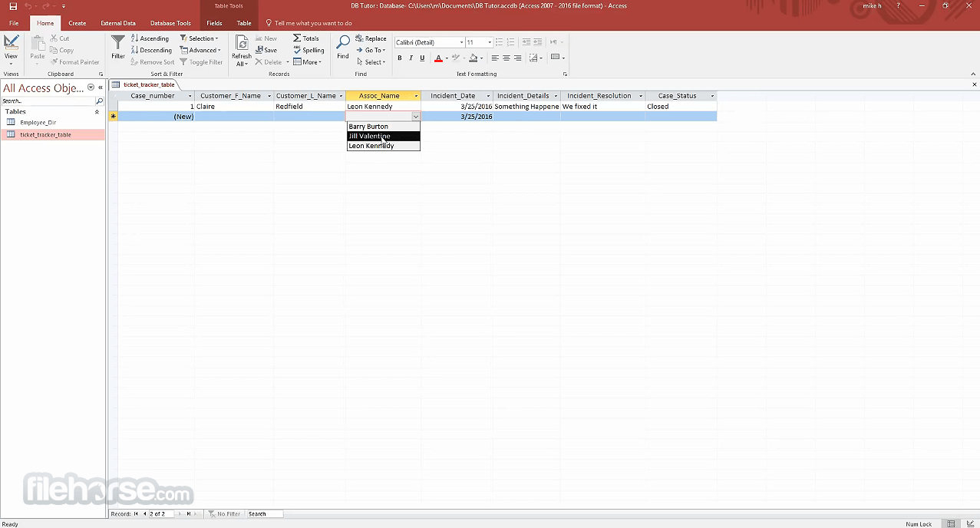980x528 pixels.
Task: Click the Assoc_Name cell combo box arrow
Action: point(416,117)
